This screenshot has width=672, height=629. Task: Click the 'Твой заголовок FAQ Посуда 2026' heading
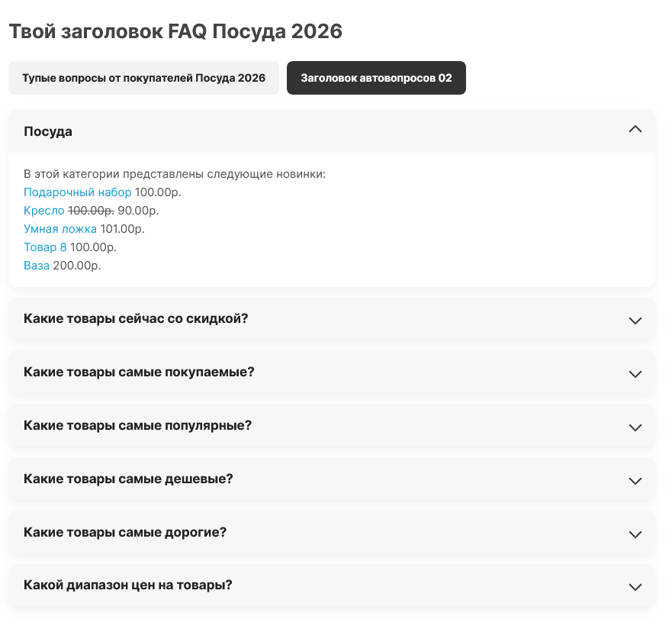coord(175,32)
